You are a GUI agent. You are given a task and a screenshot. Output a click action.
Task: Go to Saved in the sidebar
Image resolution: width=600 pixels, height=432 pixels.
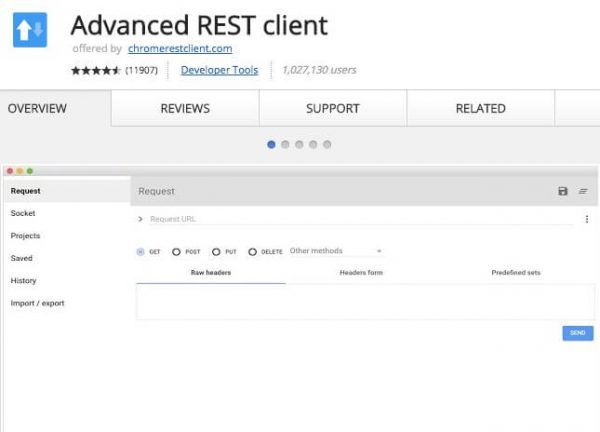tap(67, 258)
